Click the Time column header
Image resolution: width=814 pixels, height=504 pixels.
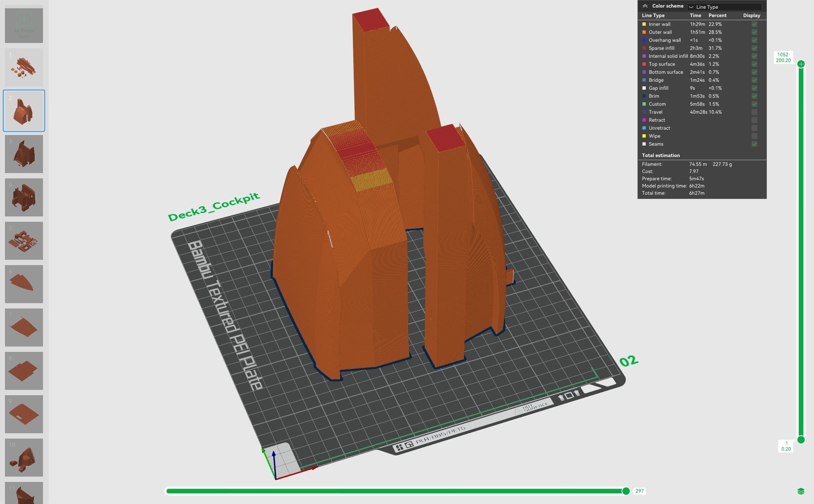[695, 16]
